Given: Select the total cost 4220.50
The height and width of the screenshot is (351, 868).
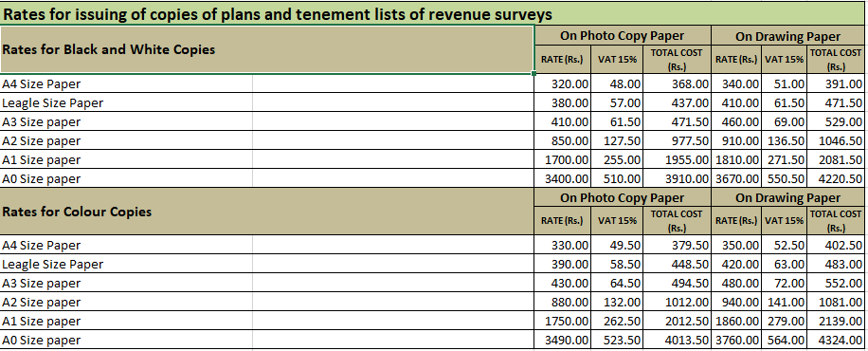Looking at the screenshot, I should [x=836, y=178].
